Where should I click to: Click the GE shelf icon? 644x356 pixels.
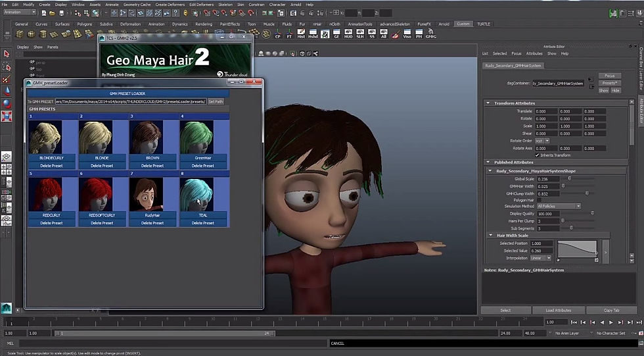336,34
